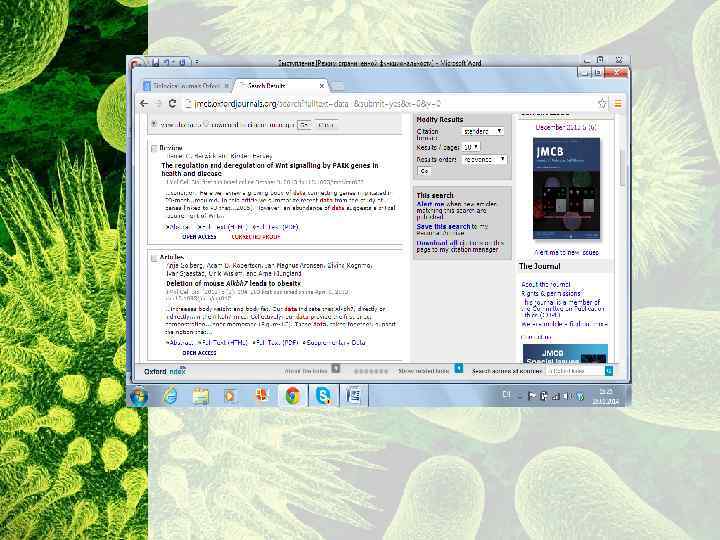Select the Search Results tab

pyautogui.click(x=281, y=86)
